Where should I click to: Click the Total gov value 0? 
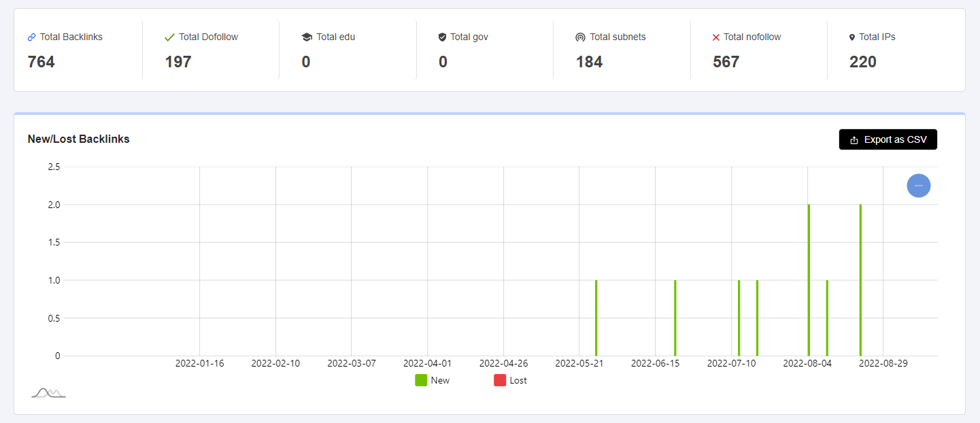(443, 62)
